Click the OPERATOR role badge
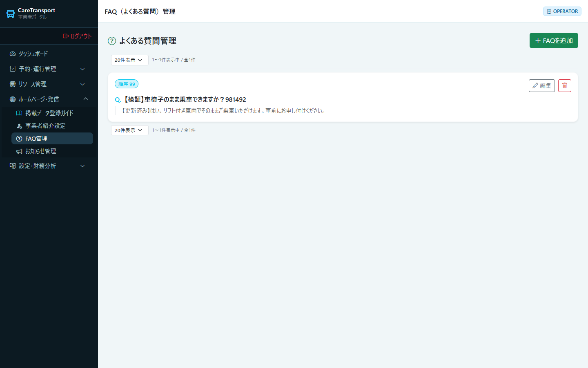The width and height of the screenshot is (588, 368). [562, 11]
